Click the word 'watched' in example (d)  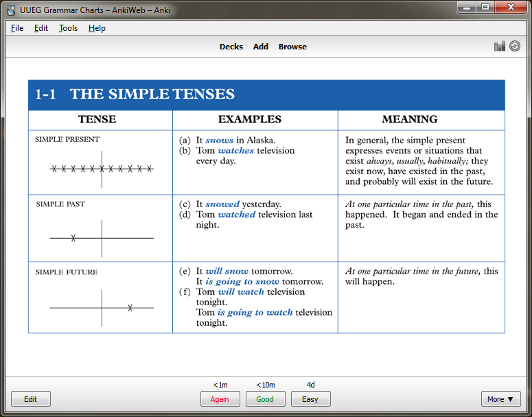[x=236, y=215]
